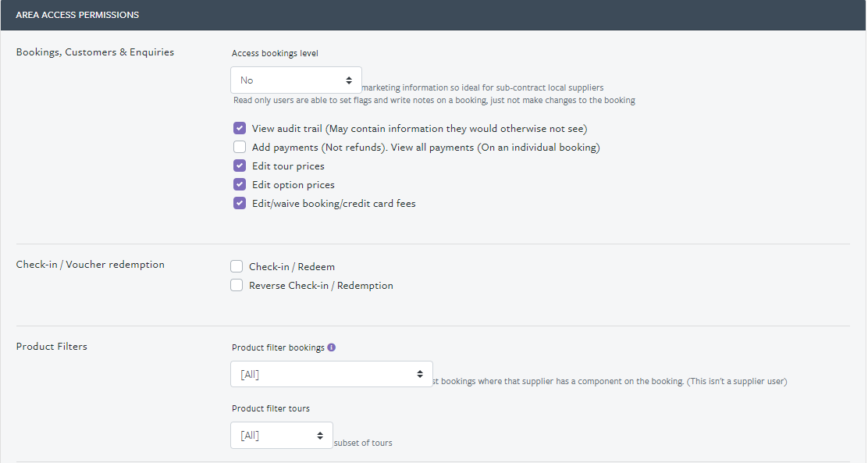The image size is (868, 463).
Task: Enable Add payments checkbox
Action: (240, 147)
